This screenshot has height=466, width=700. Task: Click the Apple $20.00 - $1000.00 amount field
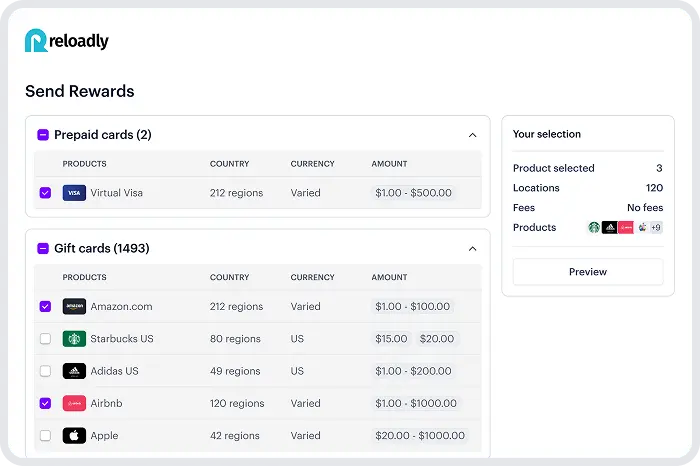pyautogui.click(x=420, y=436)
